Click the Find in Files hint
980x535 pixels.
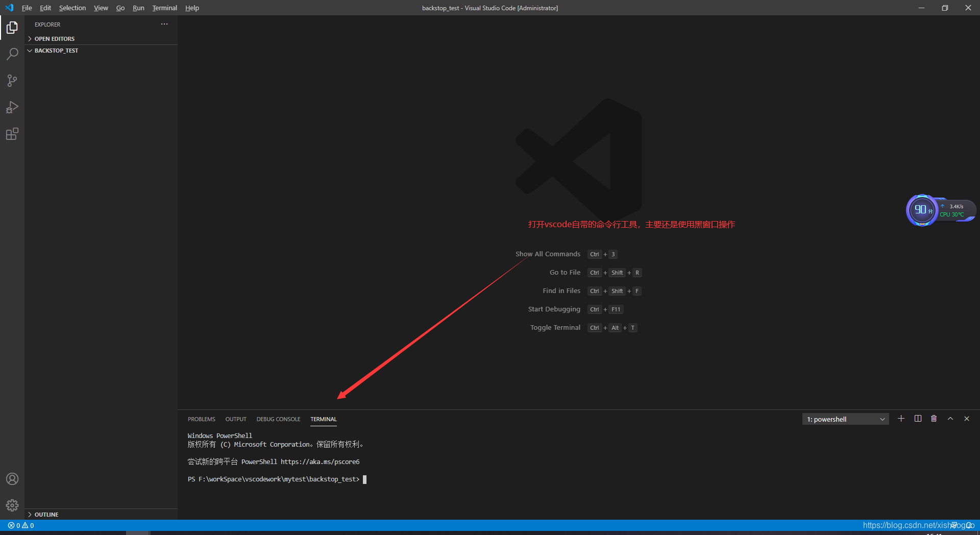(x=561, y=290)
